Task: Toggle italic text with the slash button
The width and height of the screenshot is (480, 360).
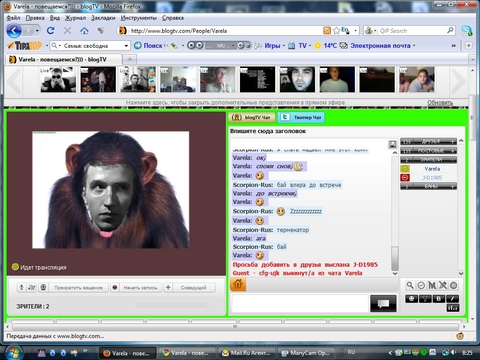Action: pos(453,299)
